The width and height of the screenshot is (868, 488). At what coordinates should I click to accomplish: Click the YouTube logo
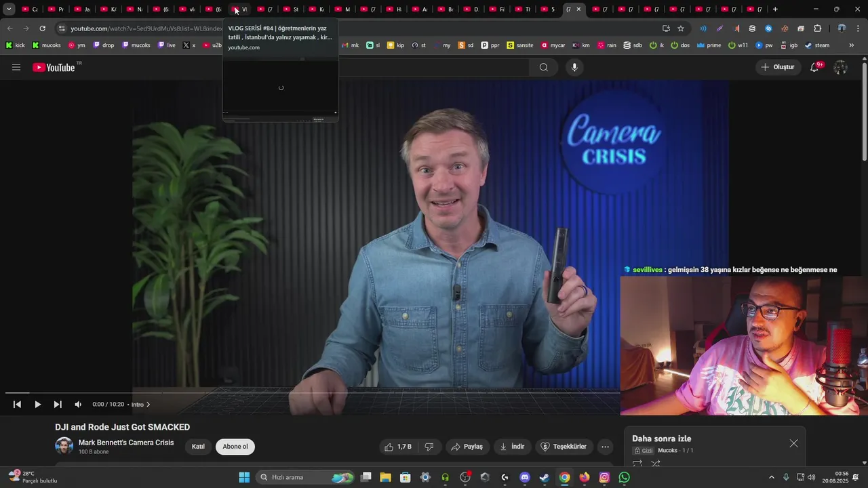[x=54, y=67]
